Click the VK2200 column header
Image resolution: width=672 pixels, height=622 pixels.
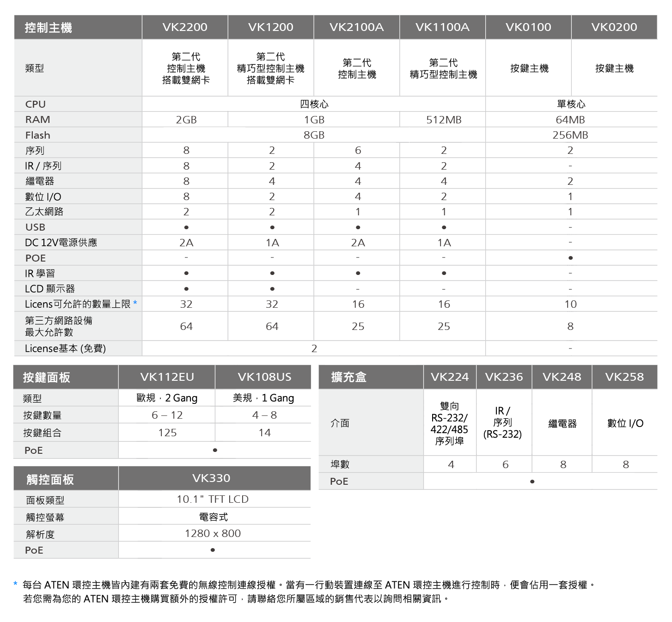pos(185,27)
